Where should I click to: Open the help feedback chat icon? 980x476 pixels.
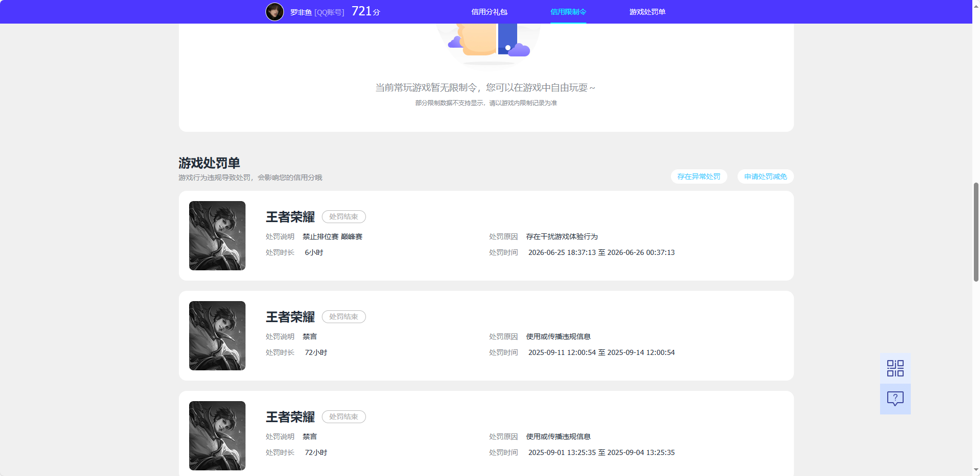[895, 399]
